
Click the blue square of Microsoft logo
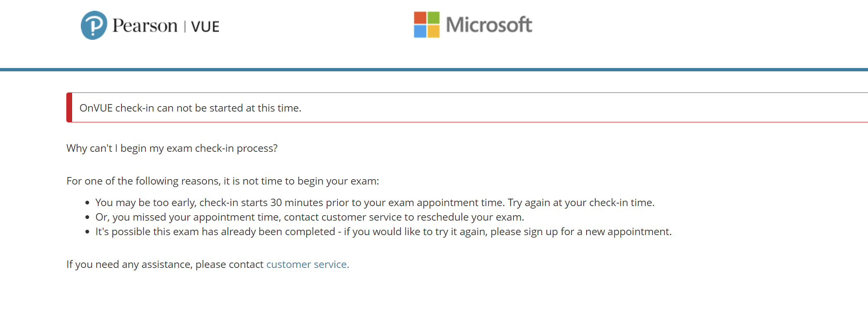(x=420, y=32)
